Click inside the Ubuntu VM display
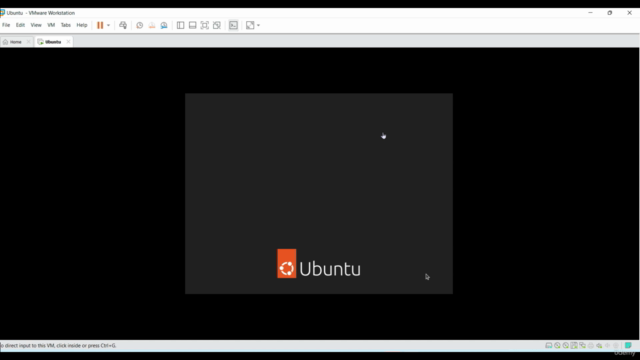The image size is (640, 360). coord(319,193)
